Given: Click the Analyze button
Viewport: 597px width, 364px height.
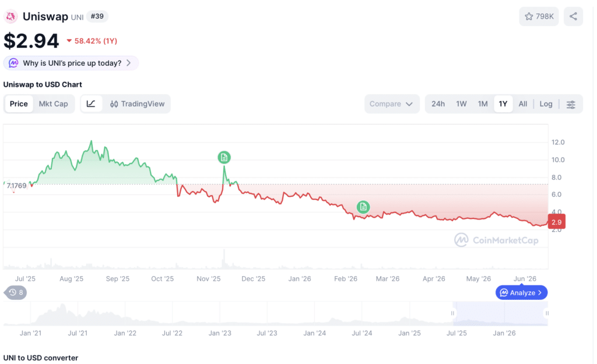Looking at the screenshot, I should coord(521,292).
